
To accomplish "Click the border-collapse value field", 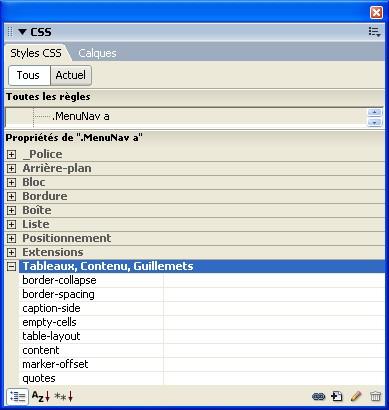I will pyautogui.click(x=274, y=280).
